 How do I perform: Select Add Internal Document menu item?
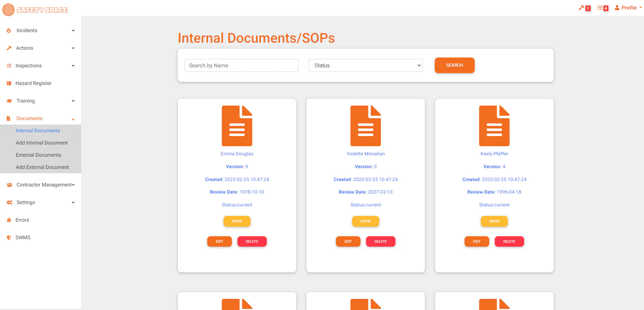[x=42, y=143]
